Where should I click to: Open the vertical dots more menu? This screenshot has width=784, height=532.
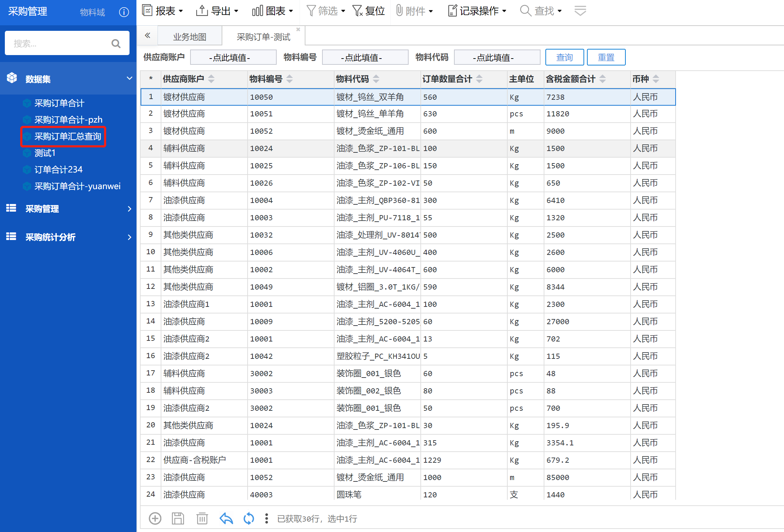tap(266, 518)
